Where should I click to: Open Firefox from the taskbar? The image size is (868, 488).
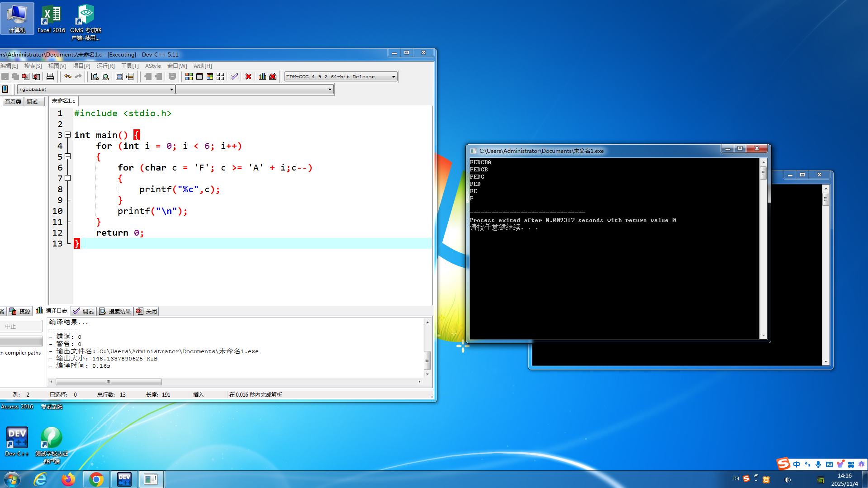click(x=68, y=479)
